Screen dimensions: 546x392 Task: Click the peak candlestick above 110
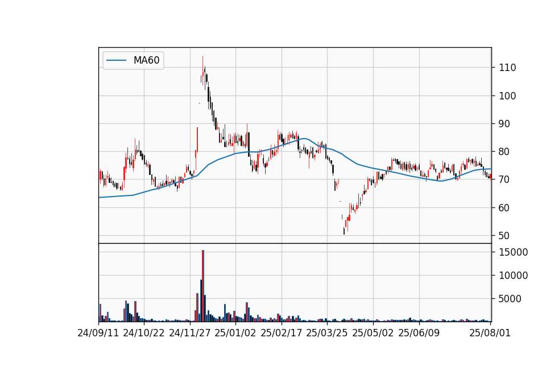202,70
